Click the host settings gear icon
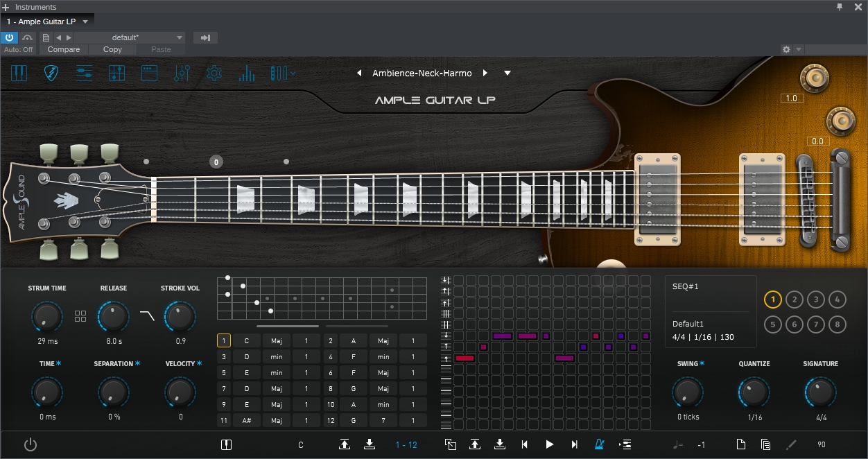 pyautogui.click(x=785, y=49)
